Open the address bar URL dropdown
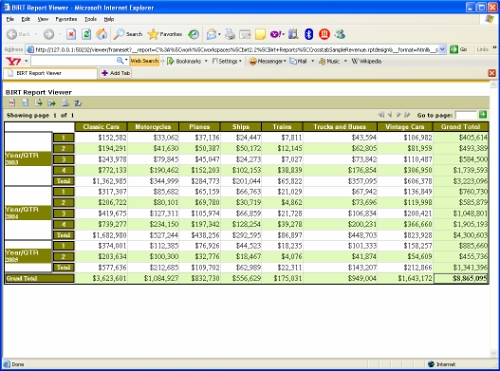 coord(442,49)
